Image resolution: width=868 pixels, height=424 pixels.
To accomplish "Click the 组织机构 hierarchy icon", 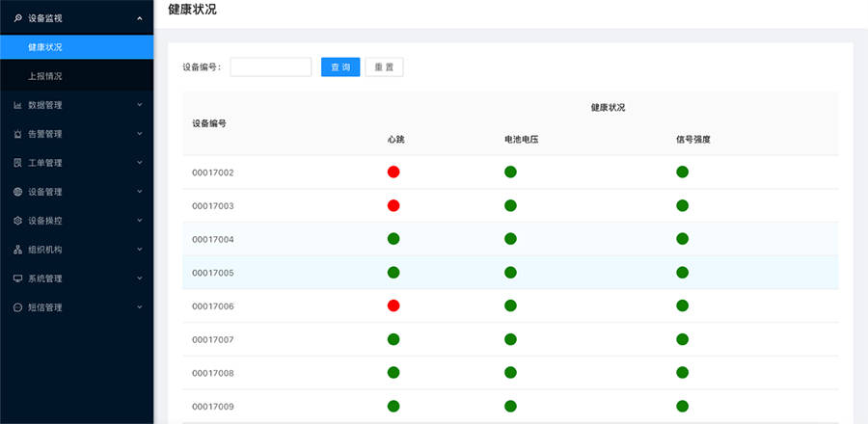I will pyautogui.click(x=17, y=250).
